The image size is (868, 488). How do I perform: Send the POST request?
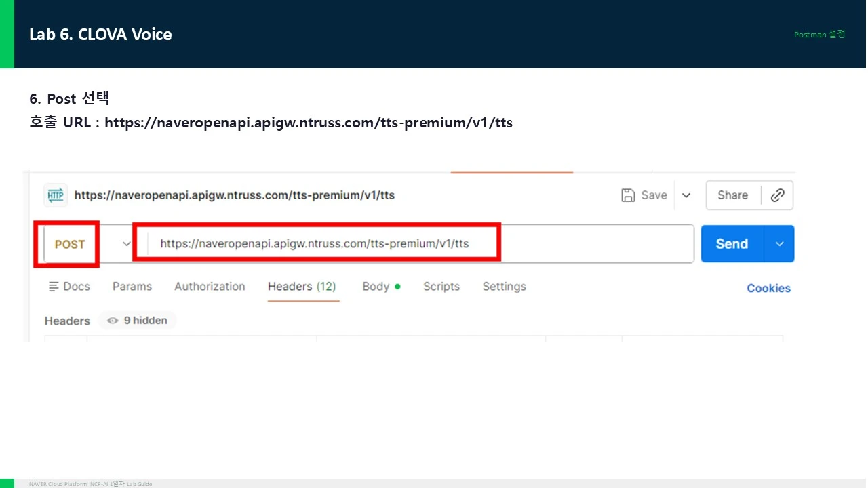(x=732, y=244)
